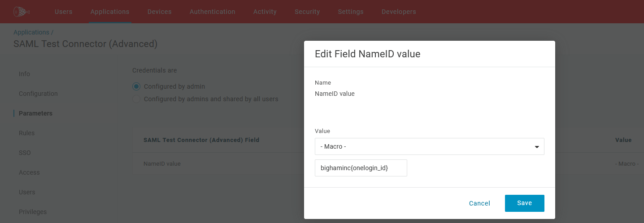Image resolution: width=644 pixels, height=223 pixels.
Task: Click the macro text input field
Action: point(361,168)
